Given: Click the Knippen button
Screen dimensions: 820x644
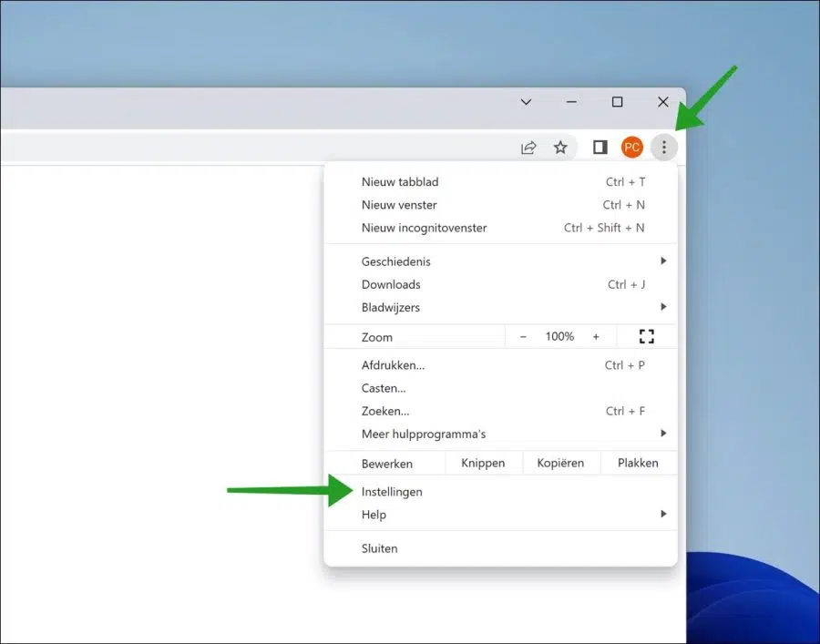Looking at the screenshot, I should click(483, 463).
